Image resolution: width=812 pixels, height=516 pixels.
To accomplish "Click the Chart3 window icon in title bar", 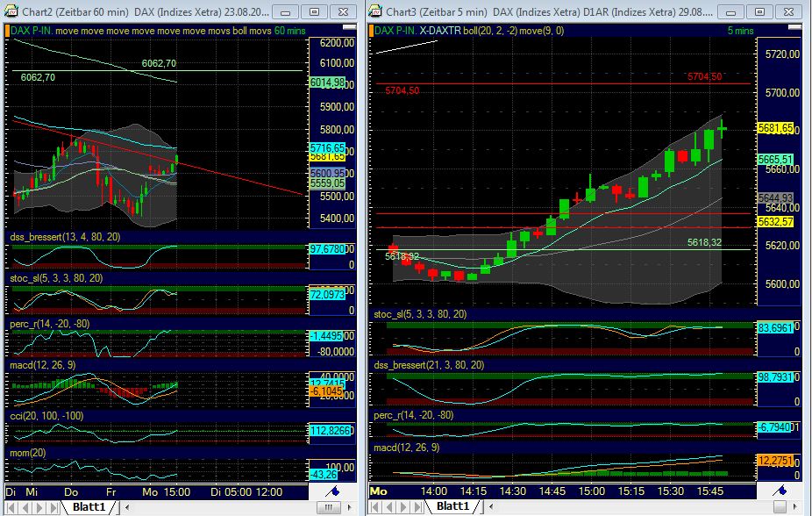I will click(x=374, y=11).
